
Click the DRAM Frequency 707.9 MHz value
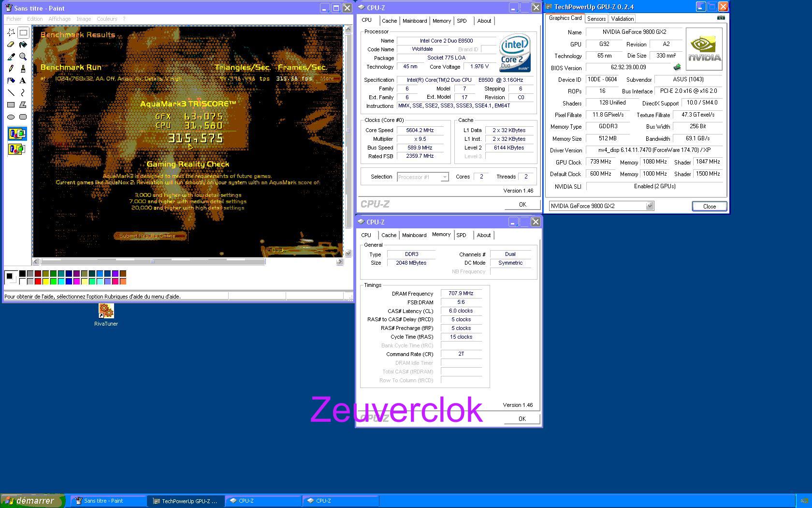461,293
